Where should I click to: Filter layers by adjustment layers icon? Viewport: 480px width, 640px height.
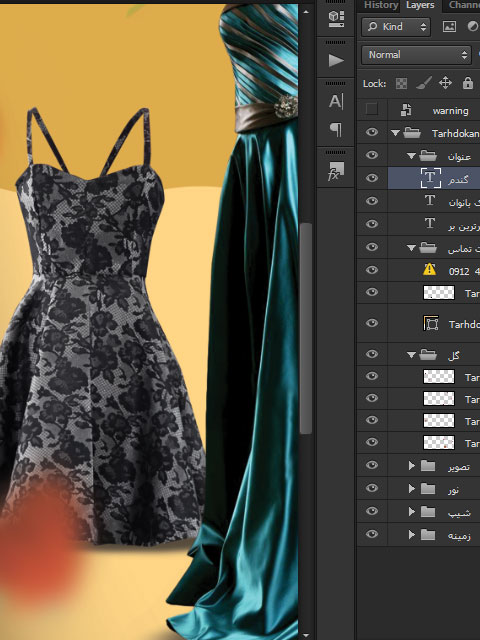(x=473, y=27)
